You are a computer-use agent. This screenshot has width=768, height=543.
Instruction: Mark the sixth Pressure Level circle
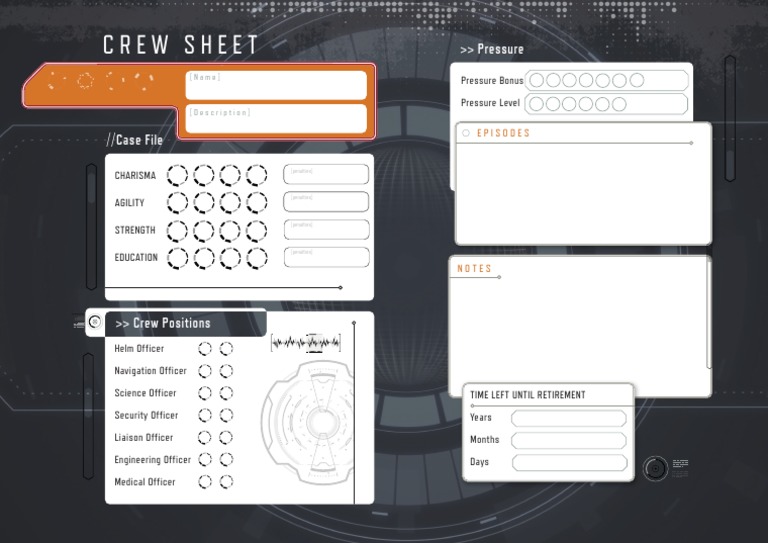619,104
